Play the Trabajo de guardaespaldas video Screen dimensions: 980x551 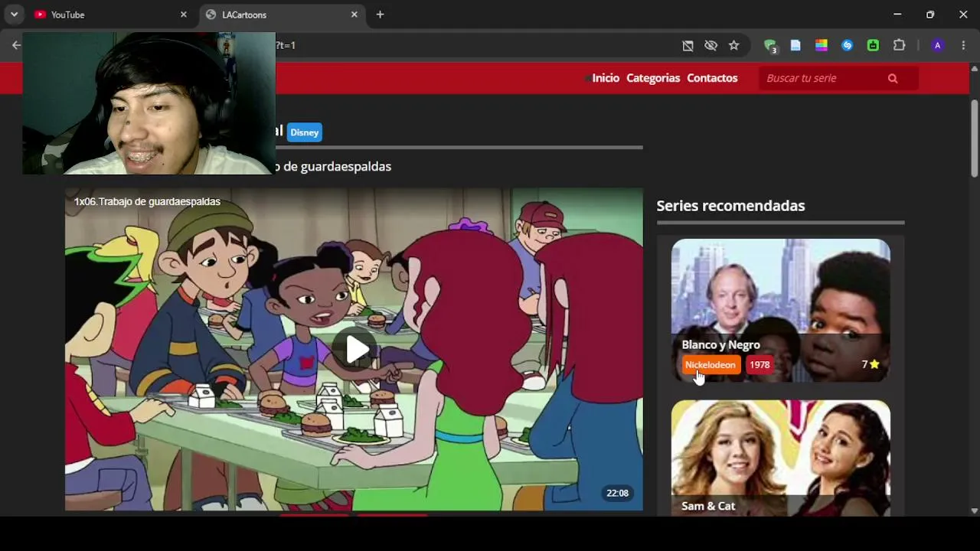(x=356, y=350)
